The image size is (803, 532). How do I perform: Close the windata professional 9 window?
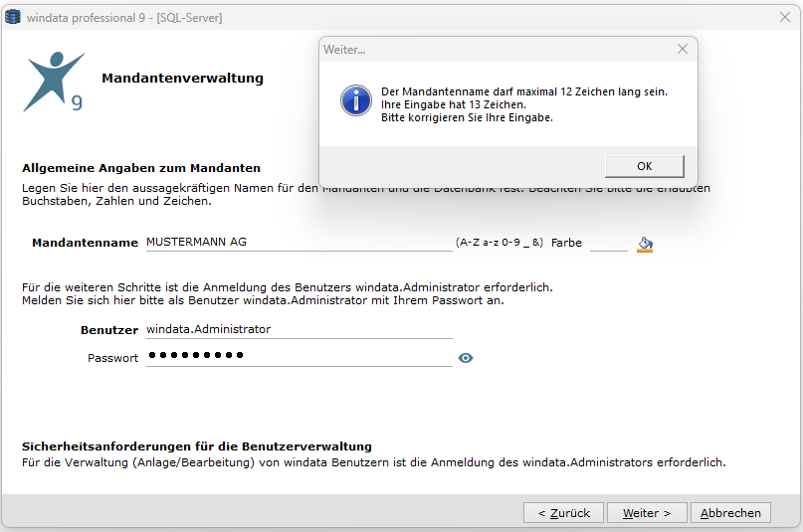(x=784, y=17)
